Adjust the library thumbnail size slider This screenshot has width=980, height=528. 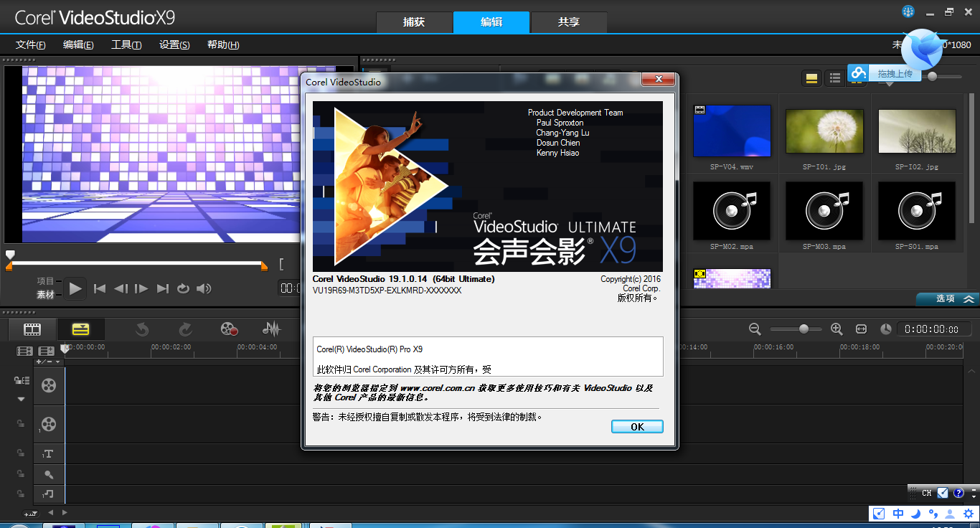932,76
